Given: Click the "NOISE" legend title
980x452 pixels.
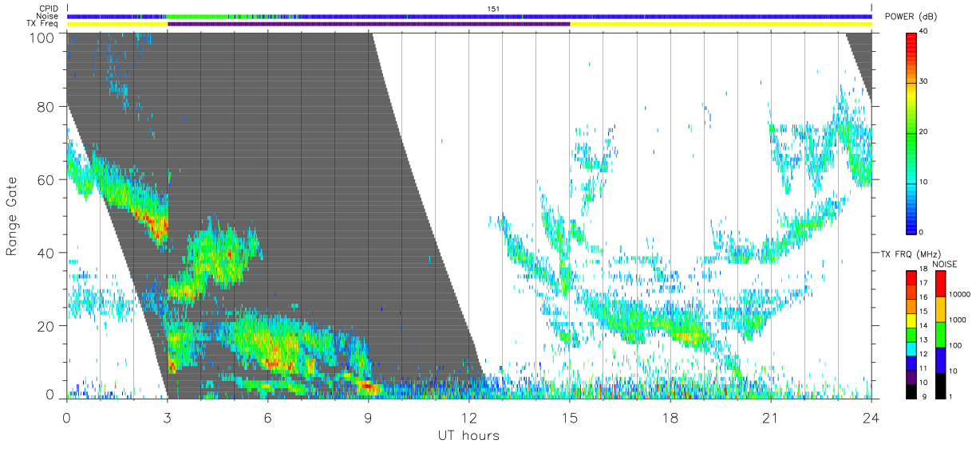Looking at the screenshot, I should pos(946,264).
